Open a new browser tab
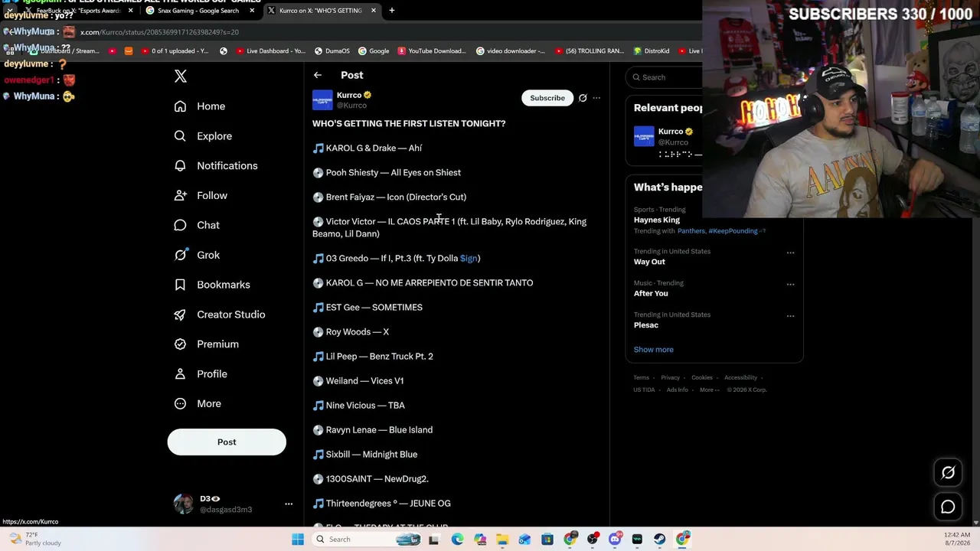 [392, 11]
